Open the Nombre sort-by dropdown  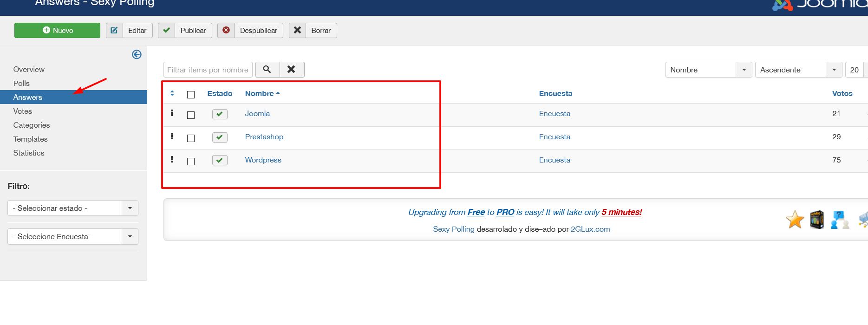pyautogui.click(x=709, y=70)
